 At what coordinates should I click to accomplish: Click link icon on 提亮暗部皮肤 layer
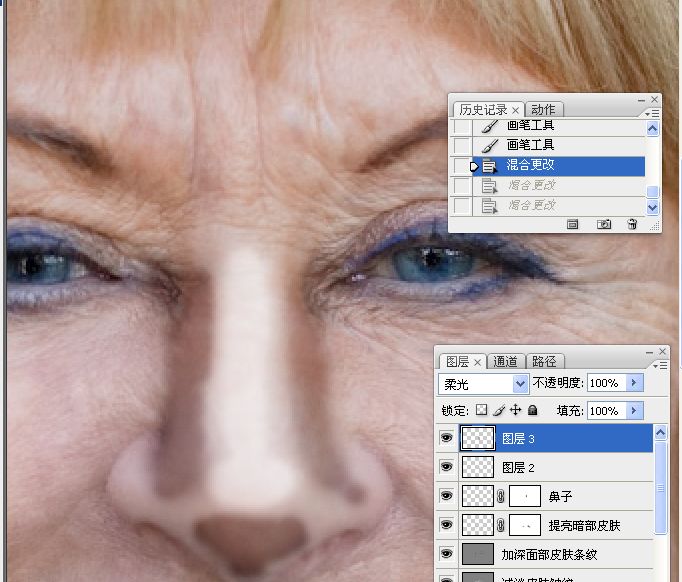point(501,525)
